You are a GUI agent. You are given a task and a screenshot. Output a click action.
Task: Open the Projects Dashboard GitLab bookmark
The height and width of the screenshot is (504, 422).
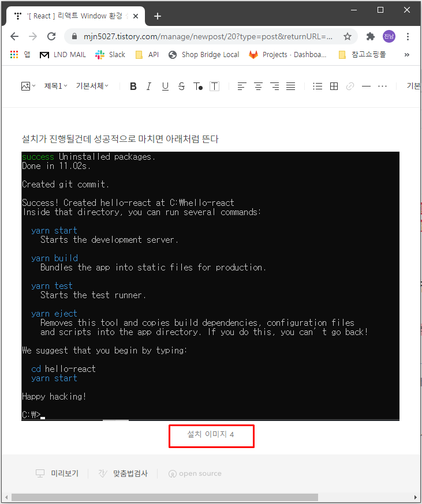(287, 55)
